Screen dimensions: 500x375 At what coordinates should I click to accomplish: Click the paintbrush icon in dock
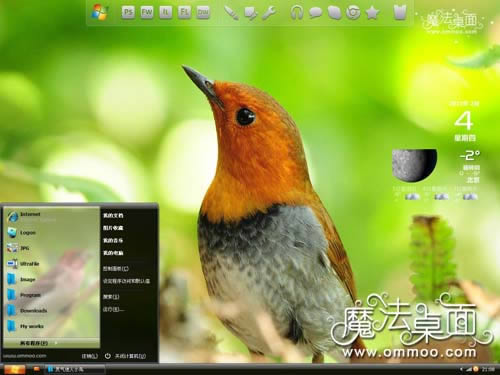[x=231, y=13]
